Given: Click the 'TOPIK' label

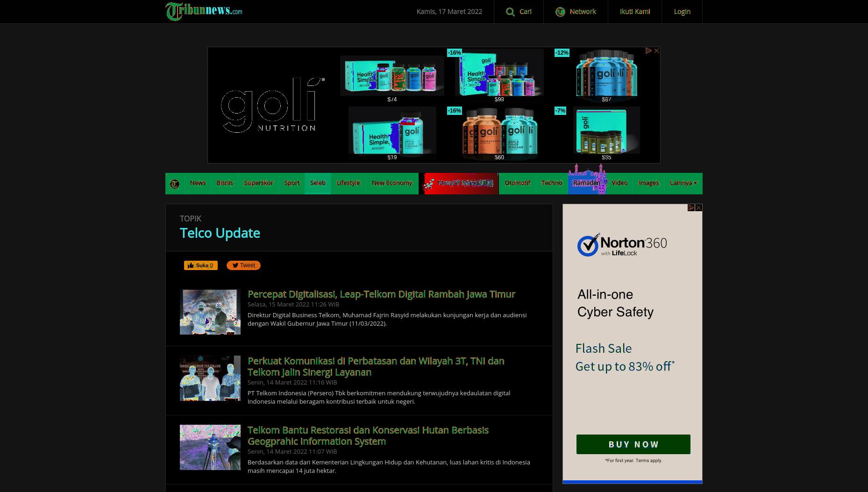Looking at the screenshot, I should 191,219.
